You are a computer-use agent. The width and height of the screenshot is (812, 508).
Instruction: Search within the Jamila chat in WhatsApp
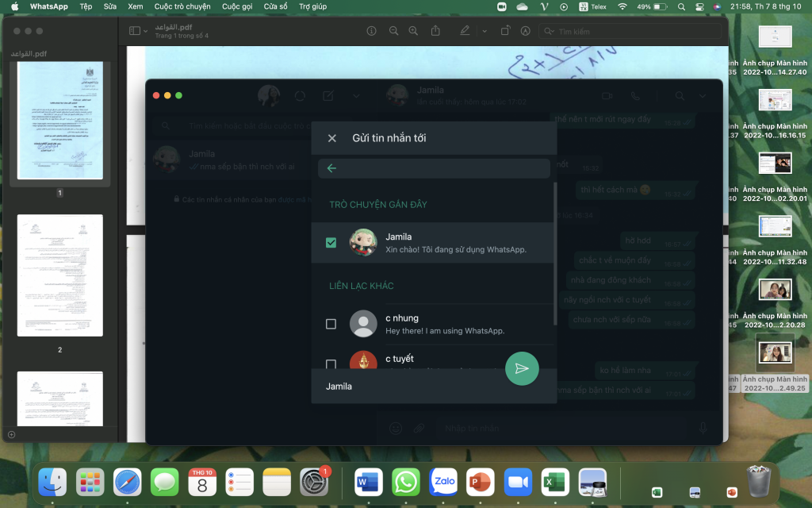pos(680,96)
